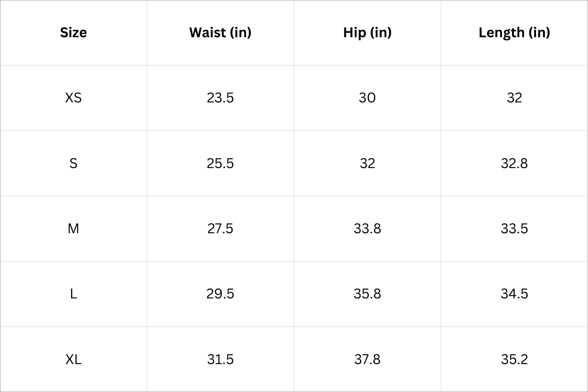Select waist value 23.5 cell
The image size is (588, 392).
point(220,98)
